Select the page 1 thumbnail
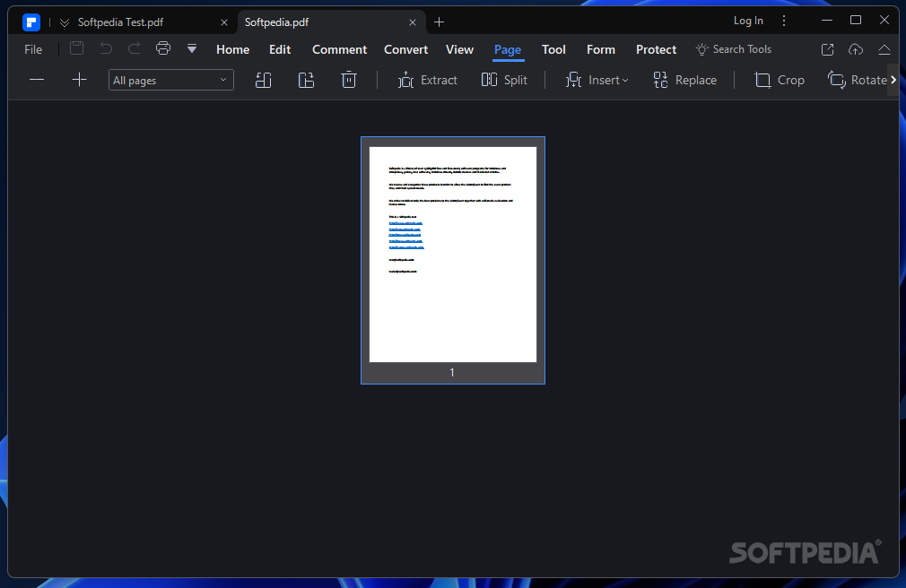The image size is (906, 588). (x=453, y=261)
